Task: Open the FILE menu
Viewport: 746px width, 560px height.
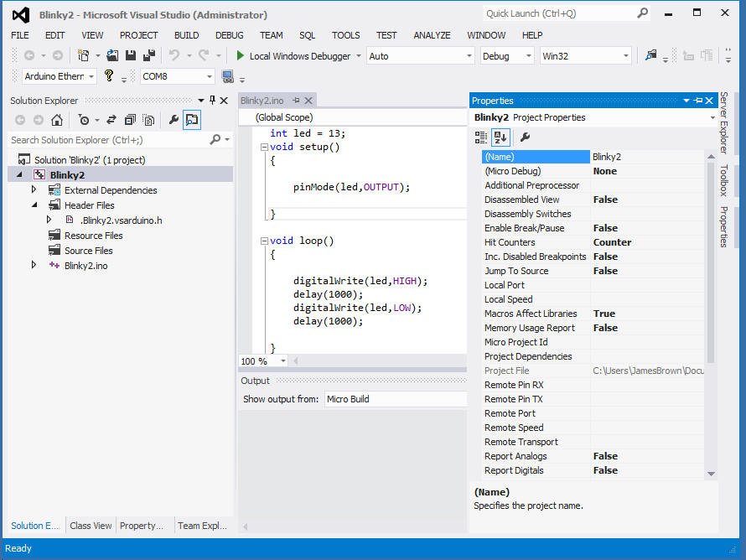Action: pos(20,35)
